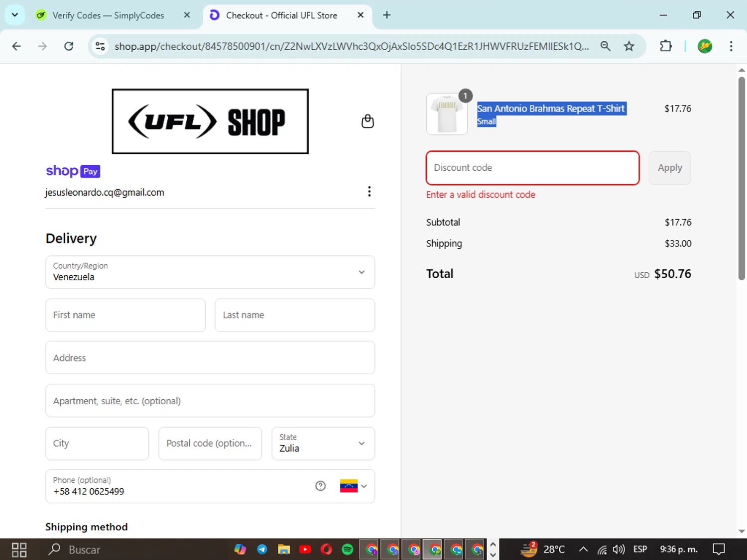Open File Explorer from the taskbar

284,550
